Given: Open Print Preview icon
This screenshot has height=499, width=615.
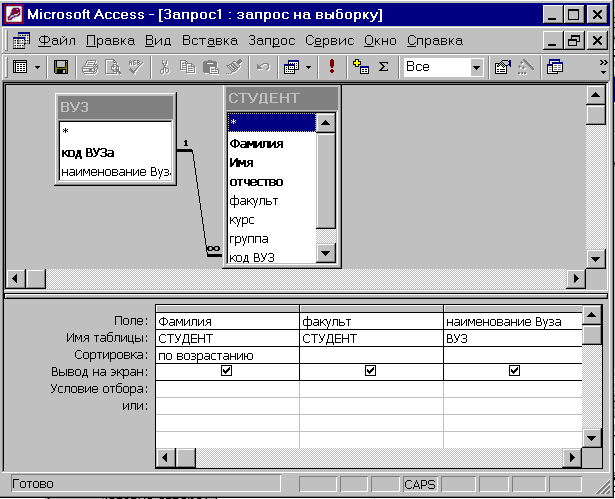Looking at the screenshot, I should [x=113, y=67].
